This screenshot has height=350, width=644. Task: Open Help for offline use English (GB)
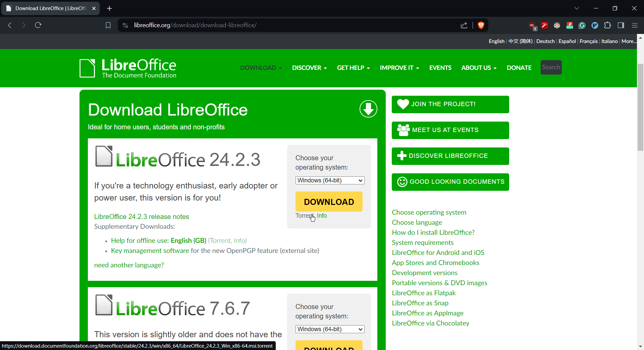[x=159, y=240]
